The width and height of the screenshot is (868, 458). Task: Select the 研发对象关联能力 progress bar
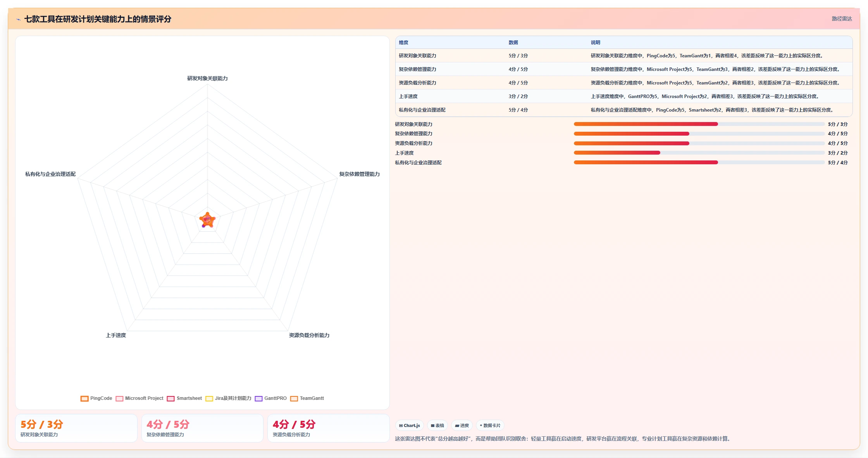pyautogui.click(x=699, y=124)
